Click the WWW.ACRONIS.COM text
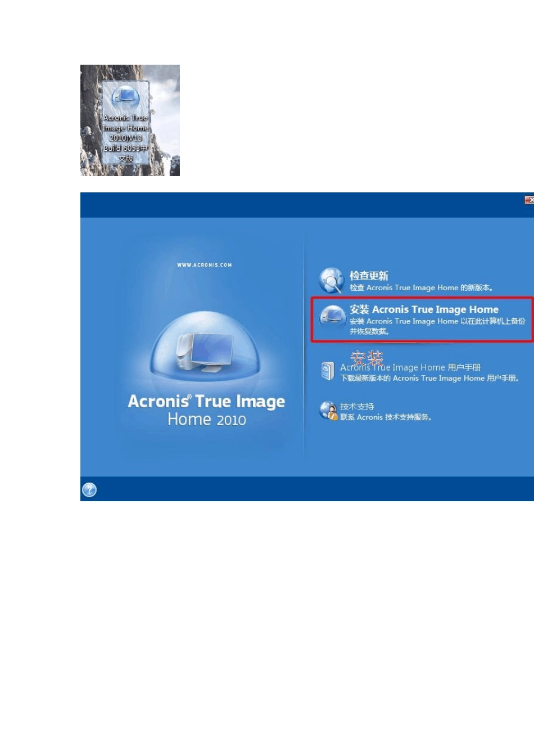The height and width of the screenshot is (756, 534). [x=204, y=265]
